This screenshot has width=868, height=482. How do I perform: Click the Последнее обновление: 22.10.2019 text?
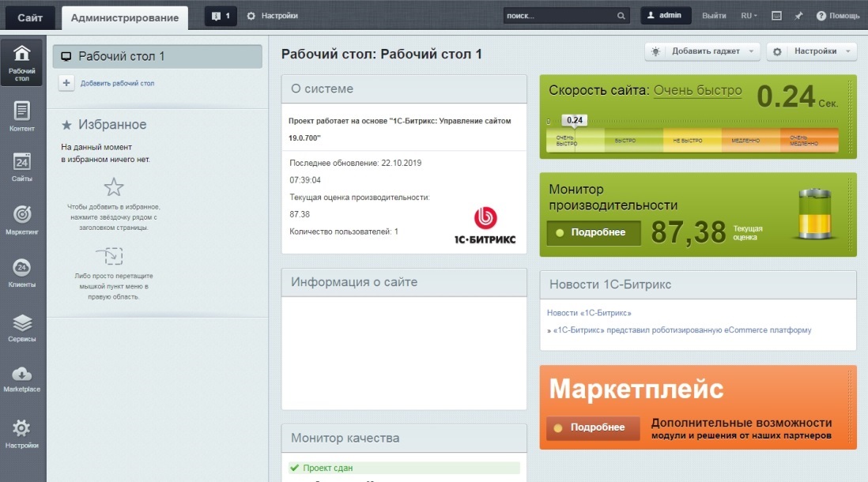coord(356,164)
